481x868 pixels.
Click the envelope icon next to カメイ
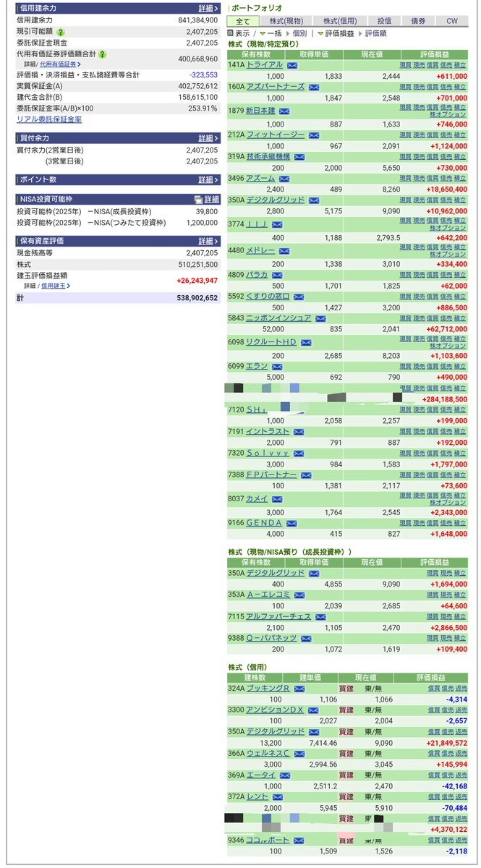tap(277, 499)
